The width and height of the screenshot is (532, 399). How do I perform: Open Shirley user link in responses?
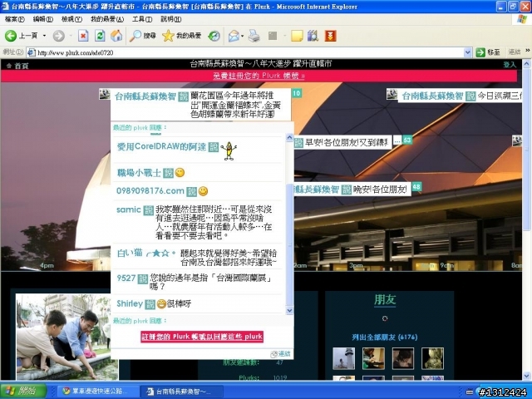(x=130, y=303)
